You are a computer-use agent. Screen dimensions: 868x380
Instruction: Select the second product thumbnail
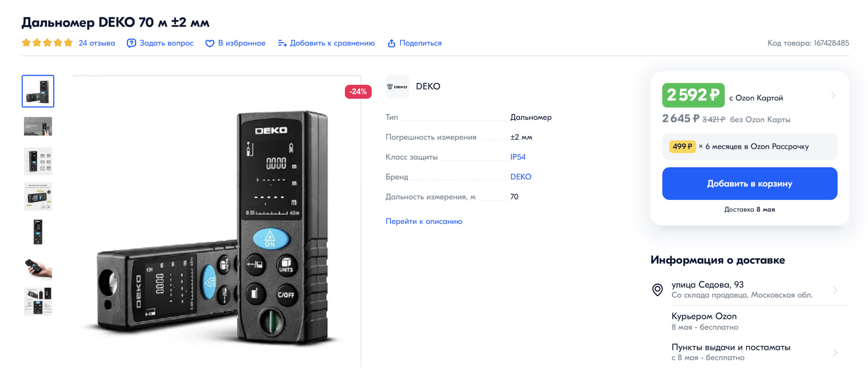click(x=38, y=126)
